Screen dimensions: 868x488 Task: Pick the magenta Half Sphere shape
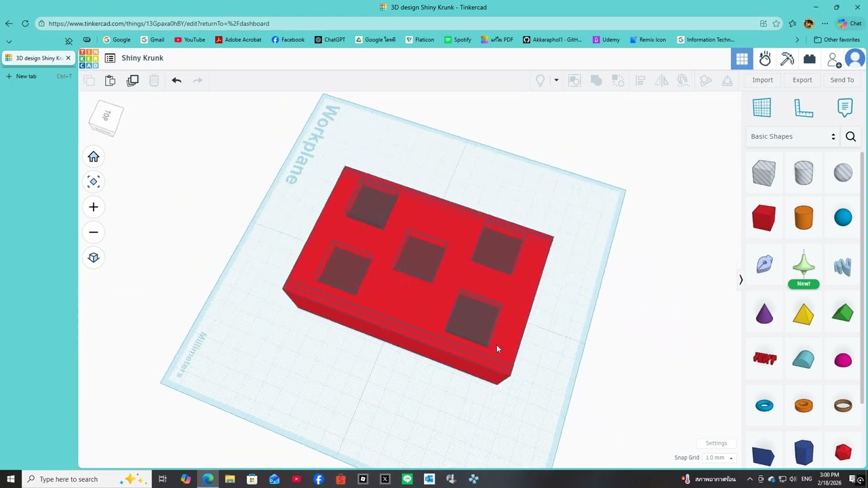(x=843, y=360)
